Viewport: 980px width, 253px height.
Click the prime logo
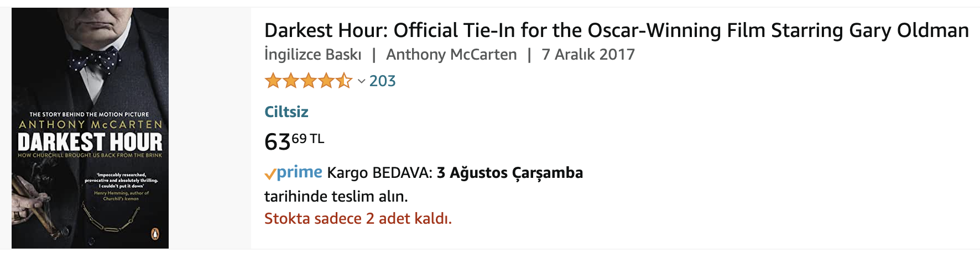tap(299, 172)
